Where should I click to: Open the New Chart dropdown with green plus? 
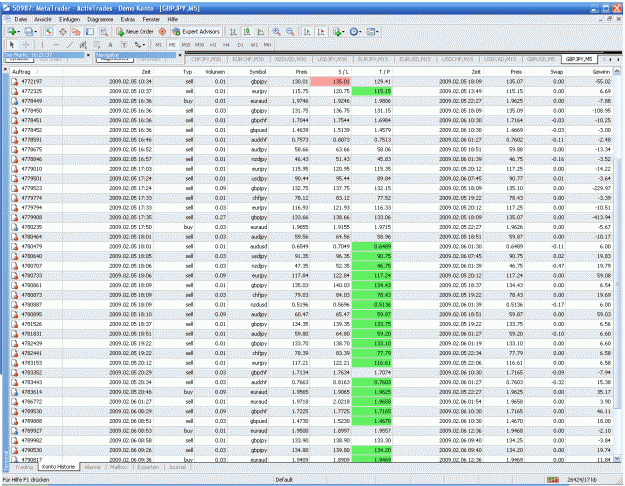[x=13, y=31]
